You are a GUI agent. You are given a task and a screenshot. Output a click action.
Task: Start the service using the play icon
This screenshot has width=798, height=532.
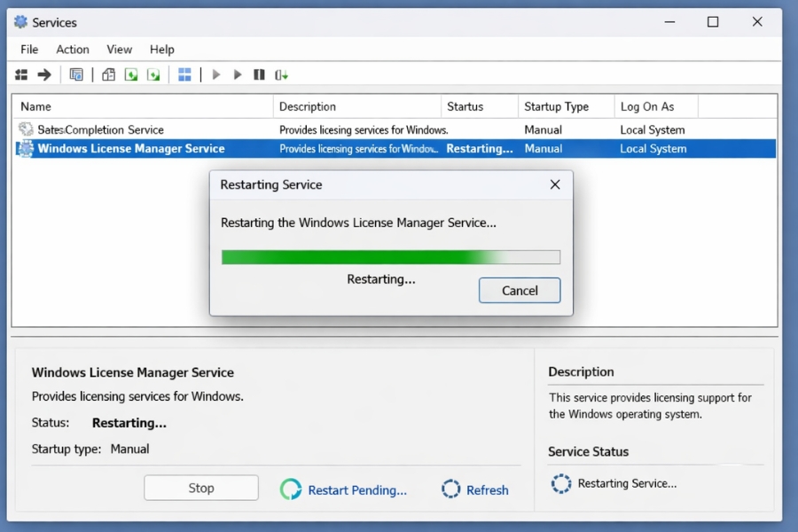click(x=216, y=74)
